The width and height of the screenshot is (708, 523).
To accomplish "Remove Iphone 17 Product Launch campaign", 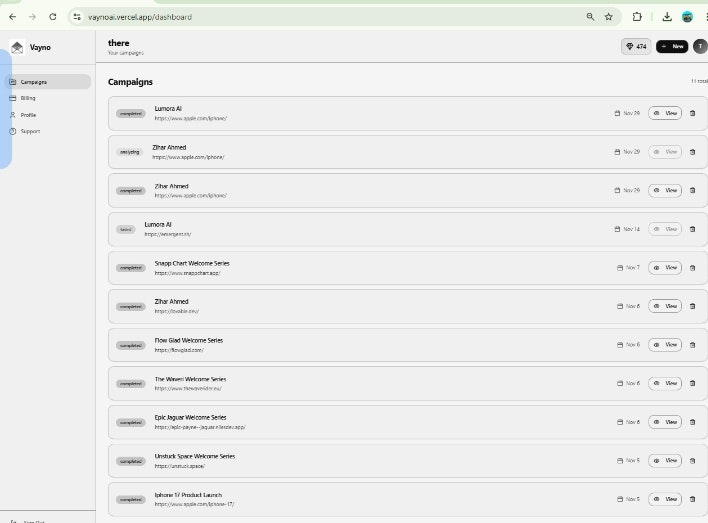I will coord(692,499).
